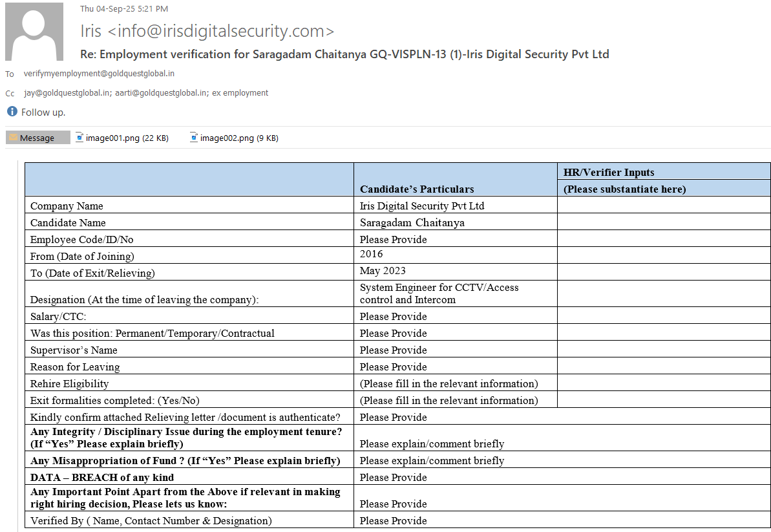Click empty HR input cell for Company Name
771x532 pixels.
(664, 205)
